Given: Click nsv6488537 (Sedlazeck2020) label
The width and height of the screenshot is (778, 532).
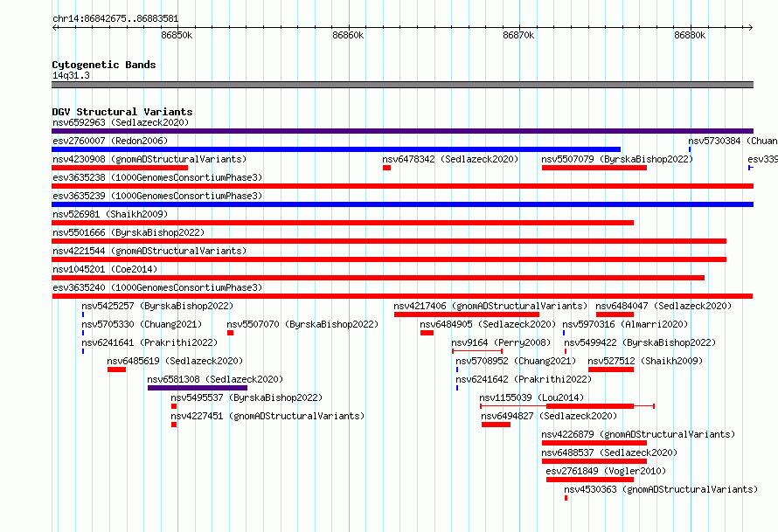Looking at the screenshot, I should coord(609,453).
